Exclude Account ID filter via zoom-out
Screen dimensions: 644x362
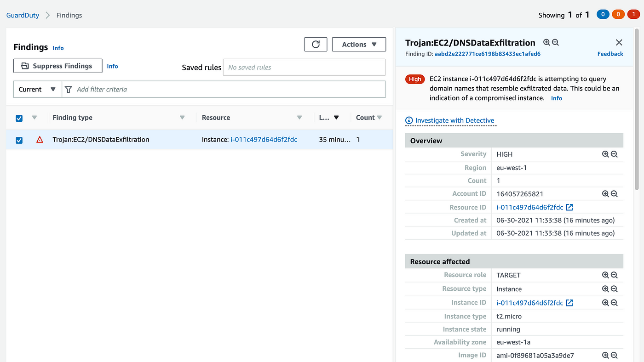(614, 194)
